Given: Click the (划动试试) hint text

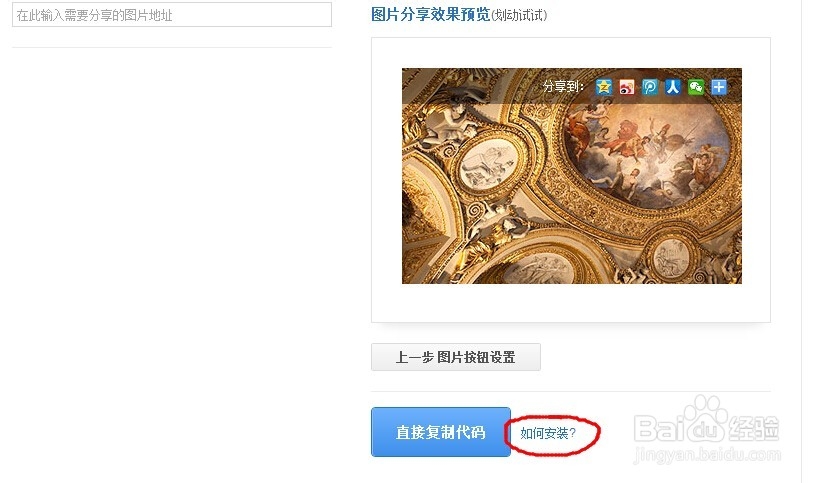Looking at the screenshot, I should click(x=519, y=15).
